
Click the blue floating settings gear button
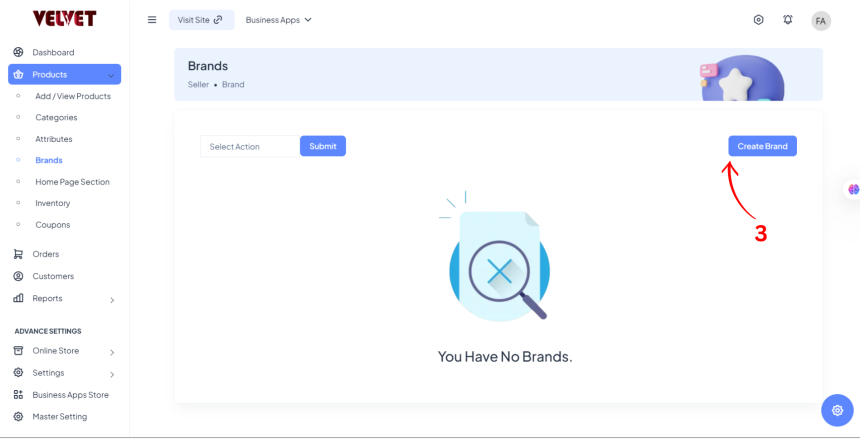[x=836, y=410]
